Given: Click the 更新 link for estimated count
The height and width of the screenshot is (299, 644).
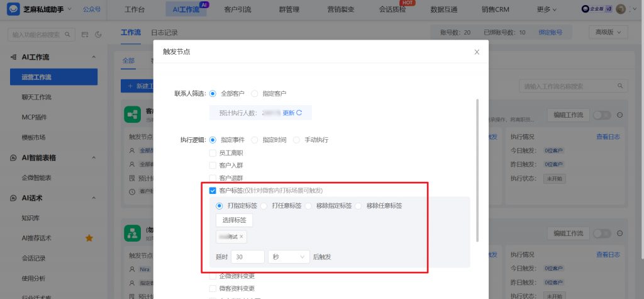Looking at the screenshot, I should (x=288, y=113).
